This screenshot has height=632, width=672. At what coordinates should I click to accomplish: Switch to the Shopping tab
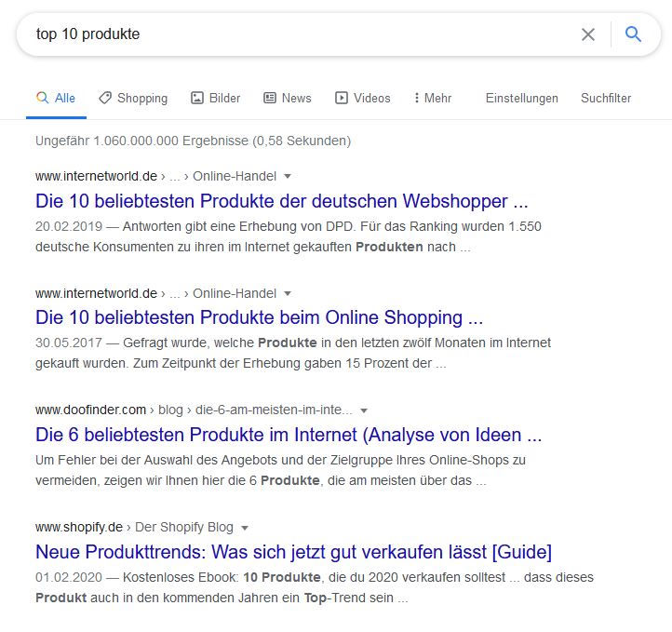(133, 98)
